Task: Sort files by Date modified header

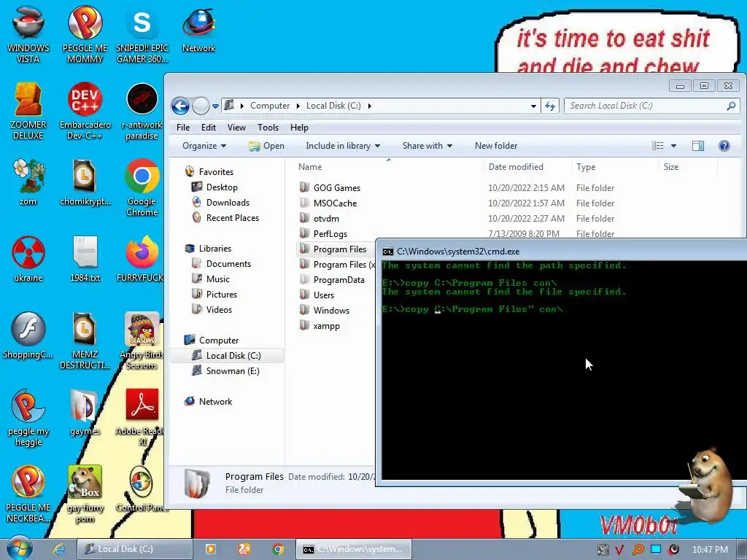Action: [x=527, y=167]
